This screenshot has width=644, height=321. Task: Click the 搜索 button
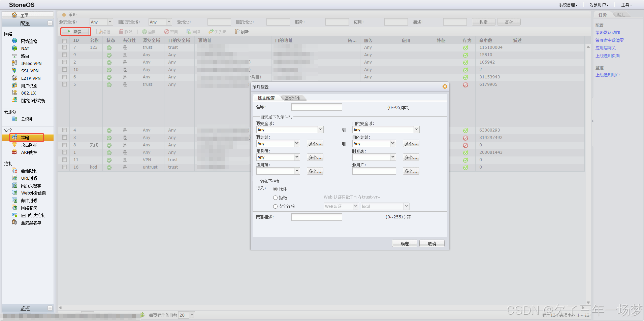coord(483,22)
